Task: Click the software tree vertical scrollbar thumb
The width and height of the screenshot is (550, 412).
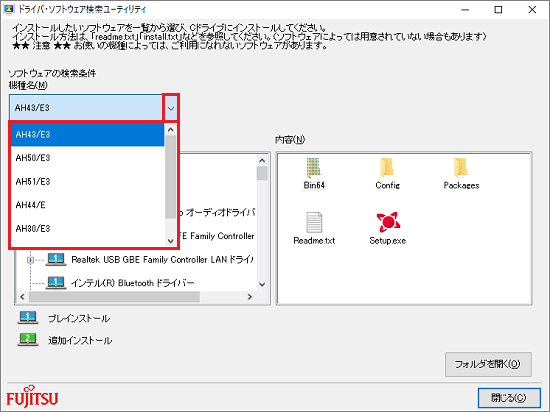Action: coord(262,173)
